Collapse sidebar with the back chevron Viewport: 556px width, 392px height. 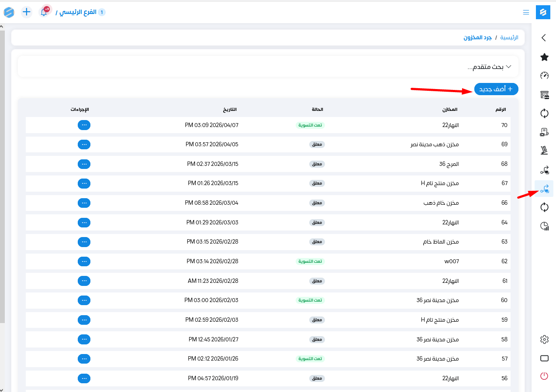544,38
